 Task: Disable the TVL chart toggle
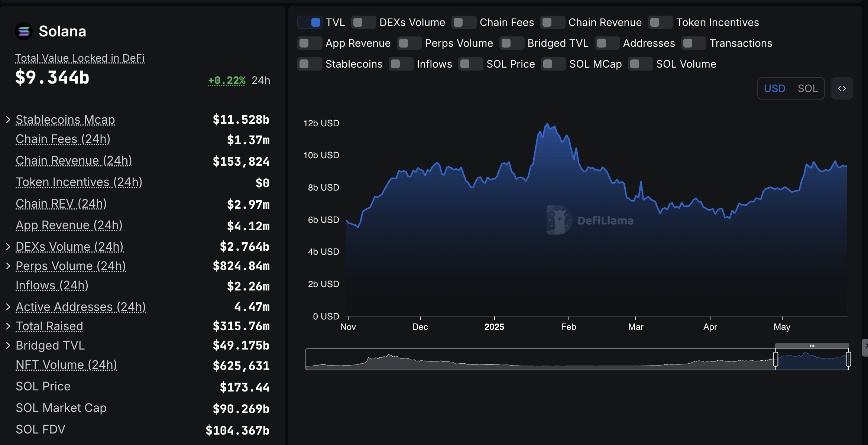point(310,22)
